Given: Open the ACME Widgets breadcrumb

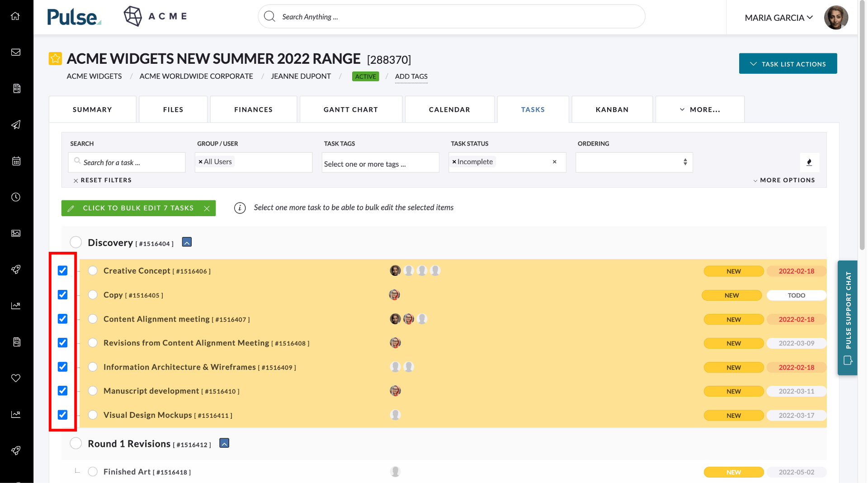Looking at the screenshot, I should pyautogui.click(x=94, y=76).
